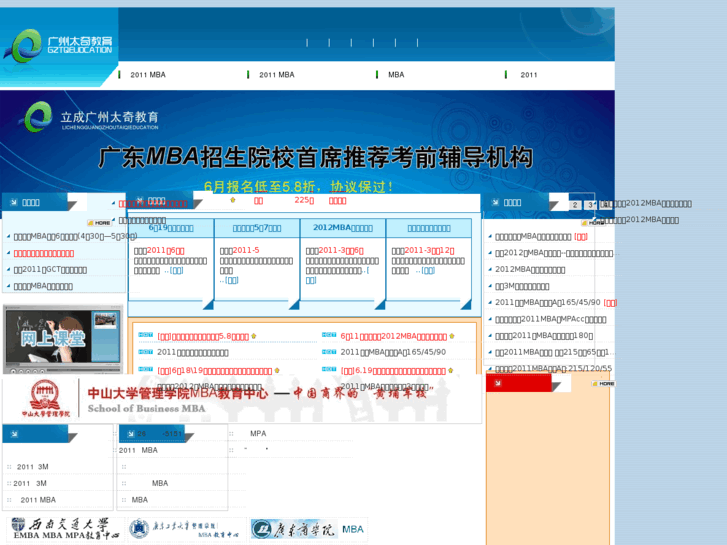The image size is (727, 545).
Task: Click the arrow icon on the red section header
Action: [x=497, y=383]
